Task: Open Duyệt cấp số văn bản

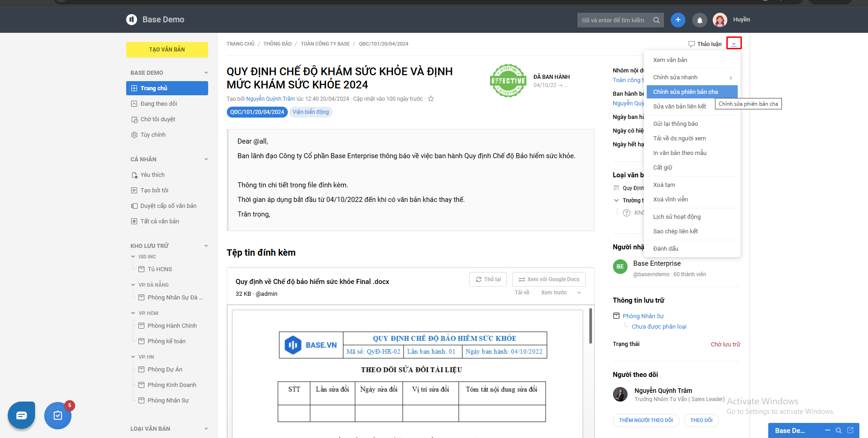Action: click(167, 206)
